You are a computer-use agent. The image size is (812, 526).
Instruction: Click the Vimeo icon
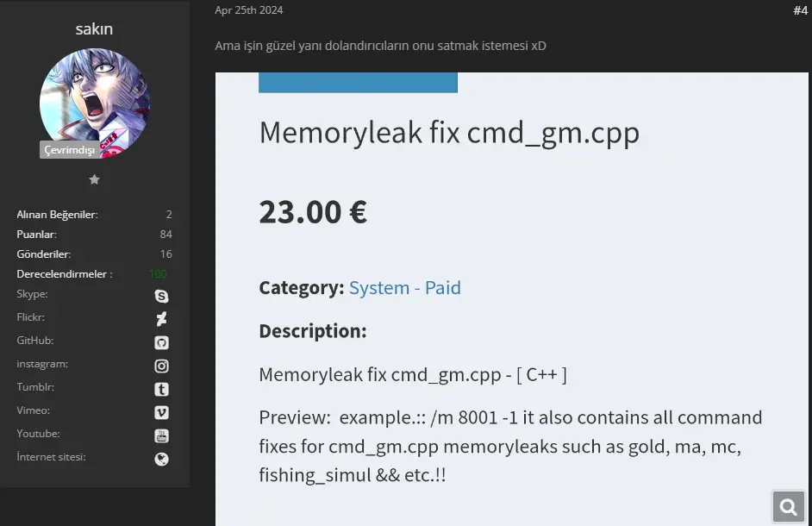coord(161,412)
